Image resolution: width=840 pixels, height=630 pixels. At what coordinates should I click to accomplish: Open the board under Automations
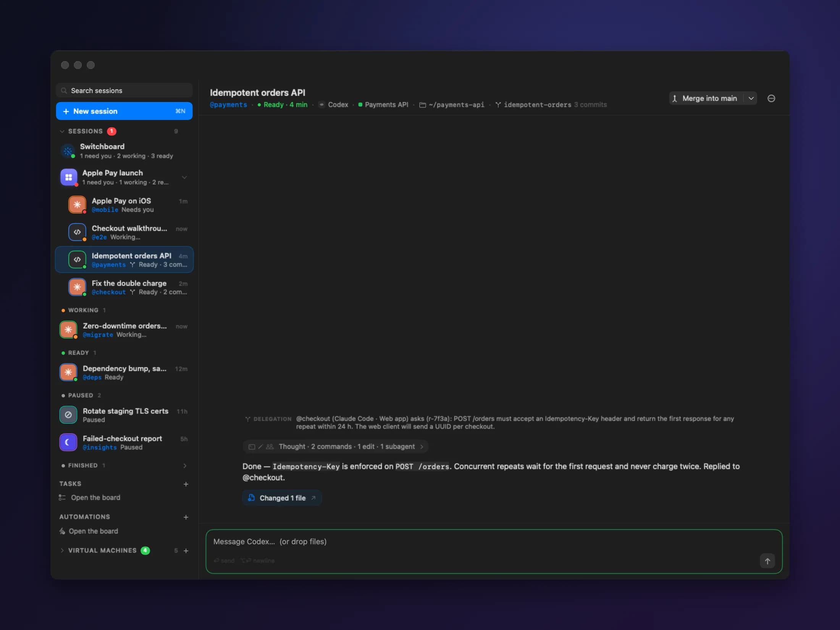pyautogui.click(x=94, y=531)
